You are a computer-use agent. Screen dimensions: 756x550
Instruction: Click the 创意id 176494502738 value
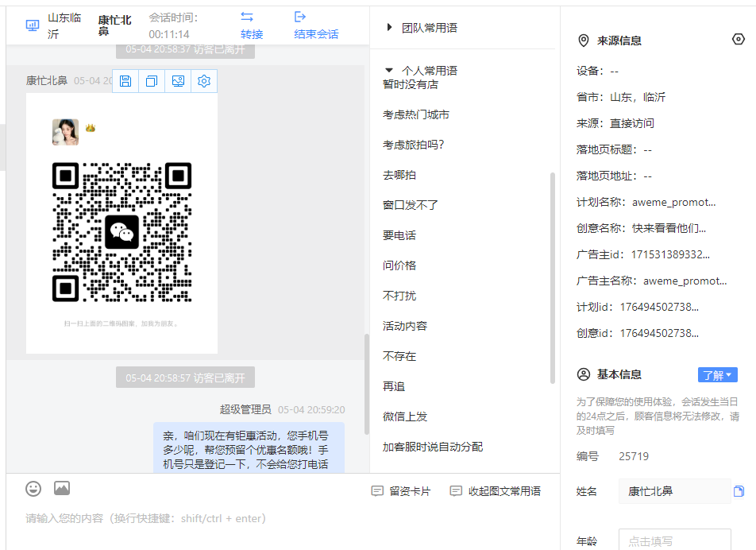point(659,333)
